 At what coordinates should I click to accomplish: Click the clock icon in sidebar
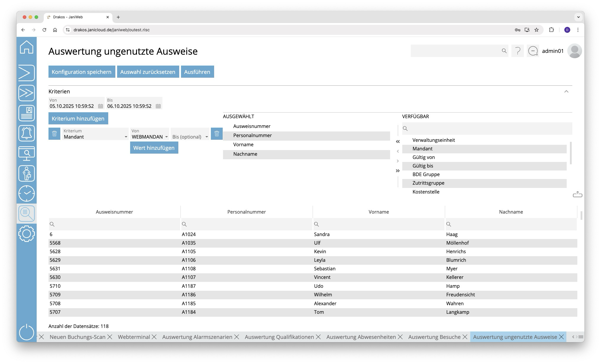tap(27, 194)
